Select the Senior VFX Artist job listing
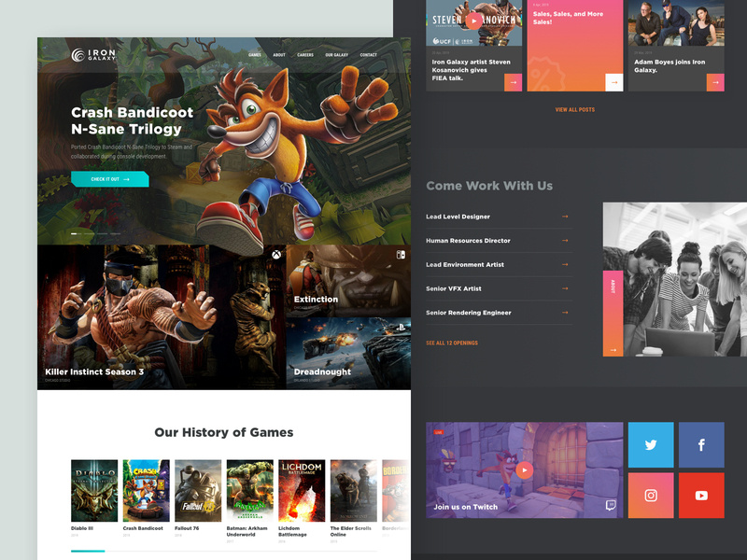747x560 pixels. [454, 289]
